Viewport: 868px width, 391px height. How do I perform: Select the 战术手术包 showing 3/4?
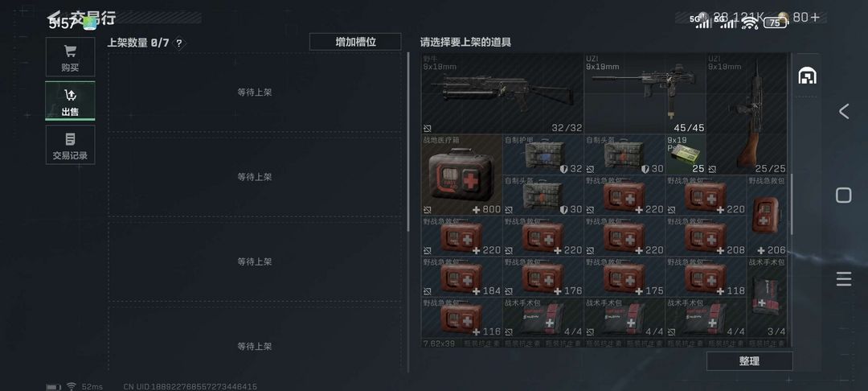(767, 297)
